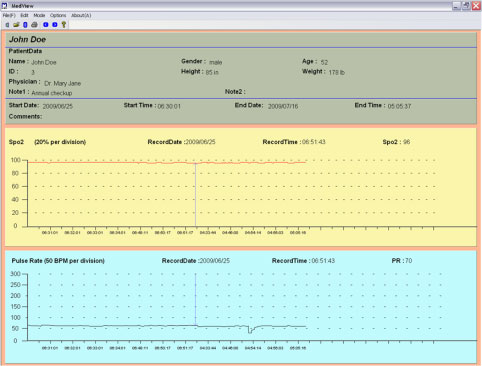Select the Start Date value '2009/06/25'

(x=57, y=106)
